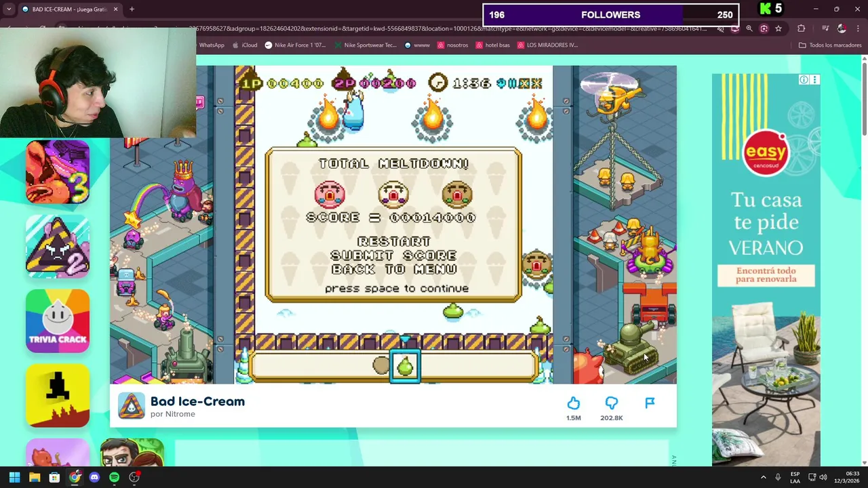The width and height of the screenshot is (868, 488).
Task: Click the taskbar microphone icon
Action: click(x=778, y=477)
